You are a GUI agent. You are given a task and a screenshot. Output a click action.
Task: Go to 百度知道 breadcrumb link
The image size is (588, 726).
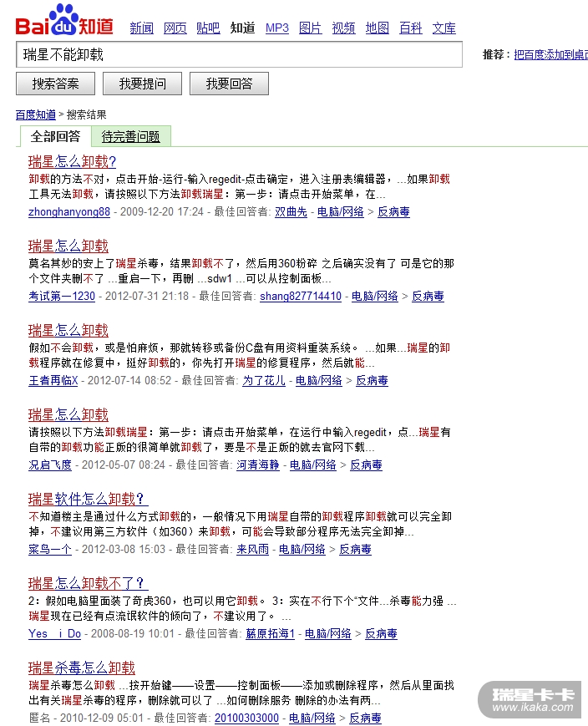[36, 114]
